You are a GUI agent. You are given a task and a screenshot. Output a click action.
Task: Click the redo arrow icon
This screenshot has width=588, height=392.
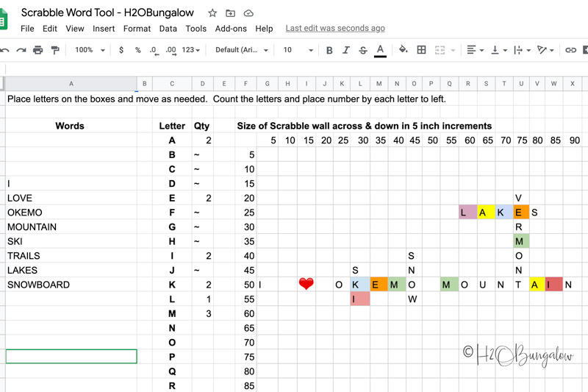21,50
